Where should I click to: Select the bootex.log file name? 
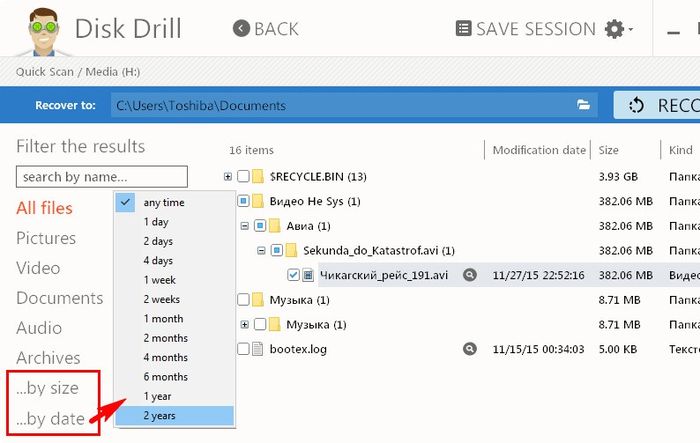click(298, 349)
